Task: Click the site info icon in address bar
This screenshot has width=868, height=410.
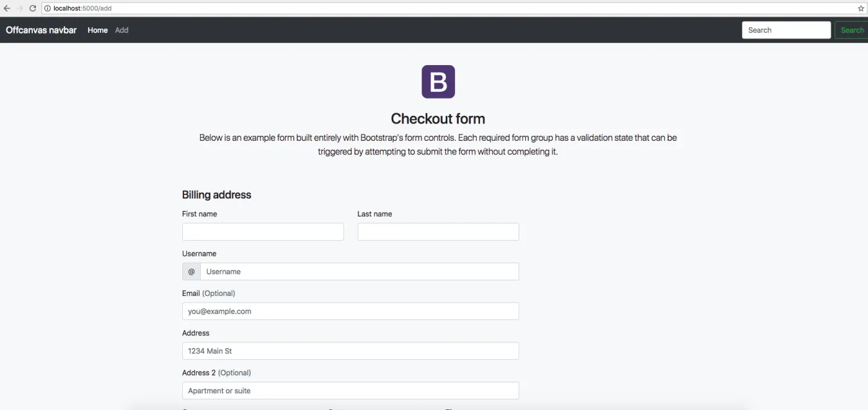Action: tap(48, 9)
